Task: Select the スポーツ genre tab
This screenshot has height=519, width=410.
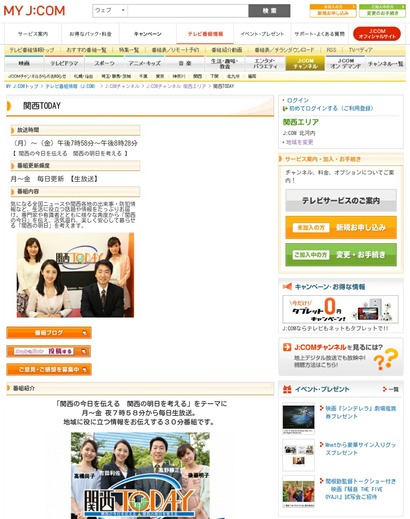Action: [104, 63]
